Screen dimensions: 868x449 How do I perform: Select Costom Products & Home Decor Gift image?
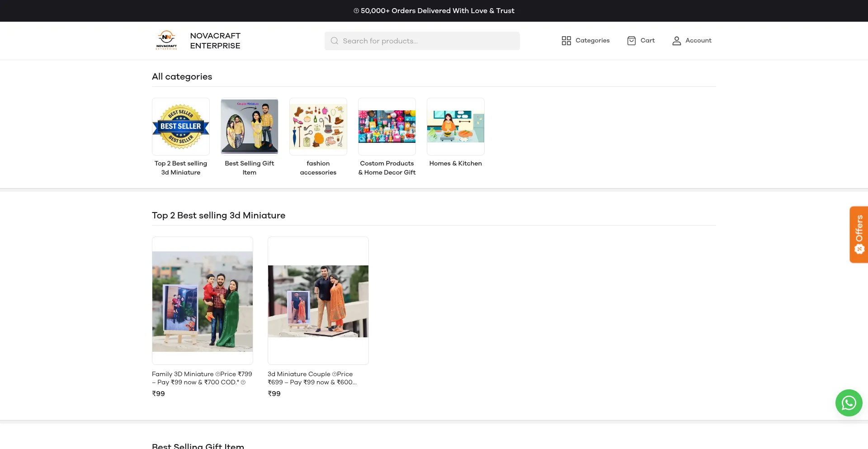click(x=387, y=127)
